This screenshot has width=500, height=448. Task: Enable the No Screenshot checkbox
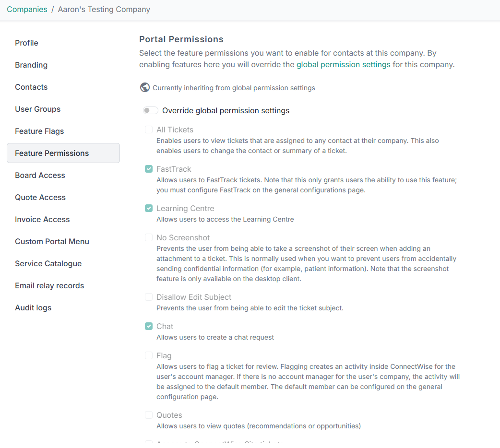149,237
